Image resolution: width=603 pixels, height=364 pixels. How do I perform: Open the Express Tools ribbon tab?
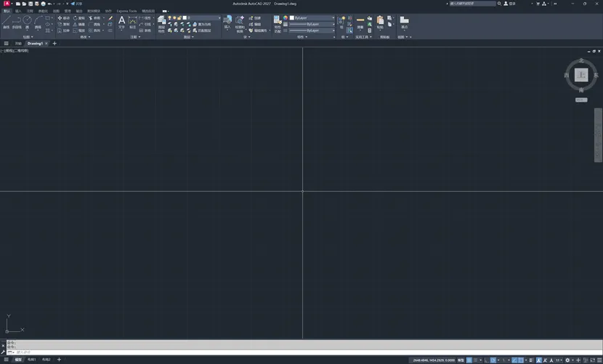click(x=126, y=11)
